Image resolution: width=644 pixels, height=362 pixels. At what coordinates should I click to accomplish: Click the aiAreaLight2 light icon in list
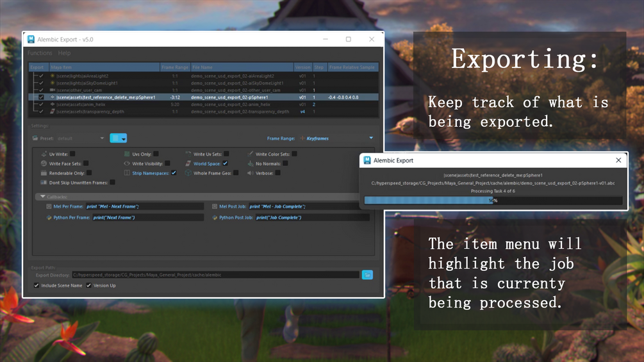tap(52, 76)
